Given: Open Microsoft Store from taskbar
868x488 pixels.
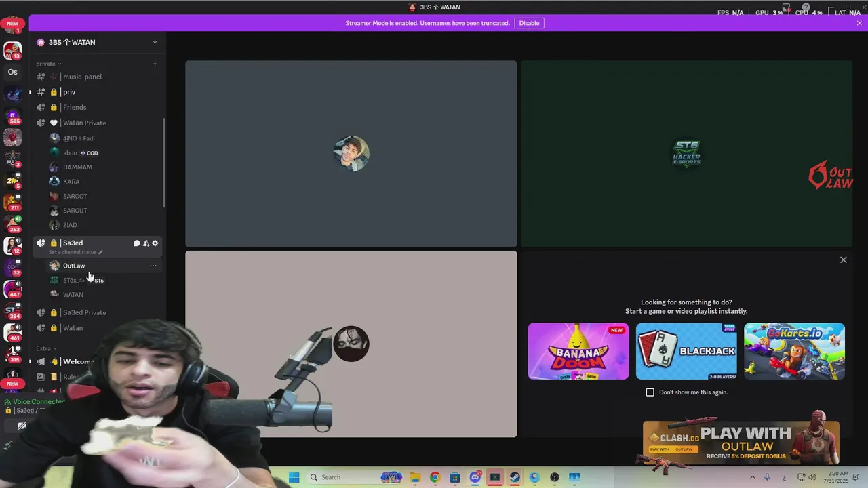Looking at the screenshot, I should click(x=455, y=477).
